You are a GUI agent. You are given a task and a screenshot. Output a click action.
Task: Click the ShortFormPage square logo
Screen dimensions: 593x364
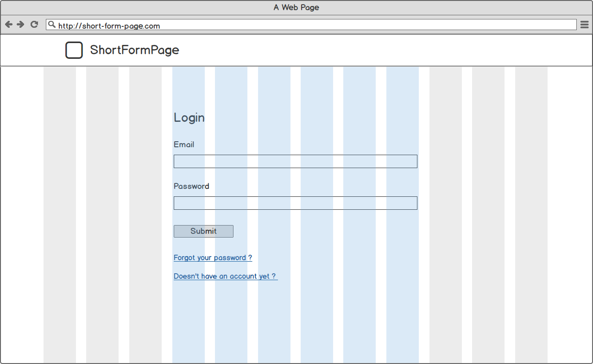[x=74, y=50]
